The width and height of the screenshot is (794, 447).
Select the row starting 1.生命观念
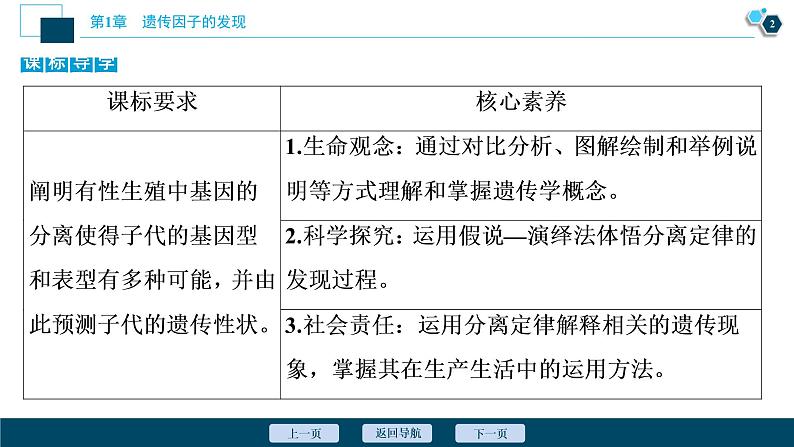[x=521, y=176]
